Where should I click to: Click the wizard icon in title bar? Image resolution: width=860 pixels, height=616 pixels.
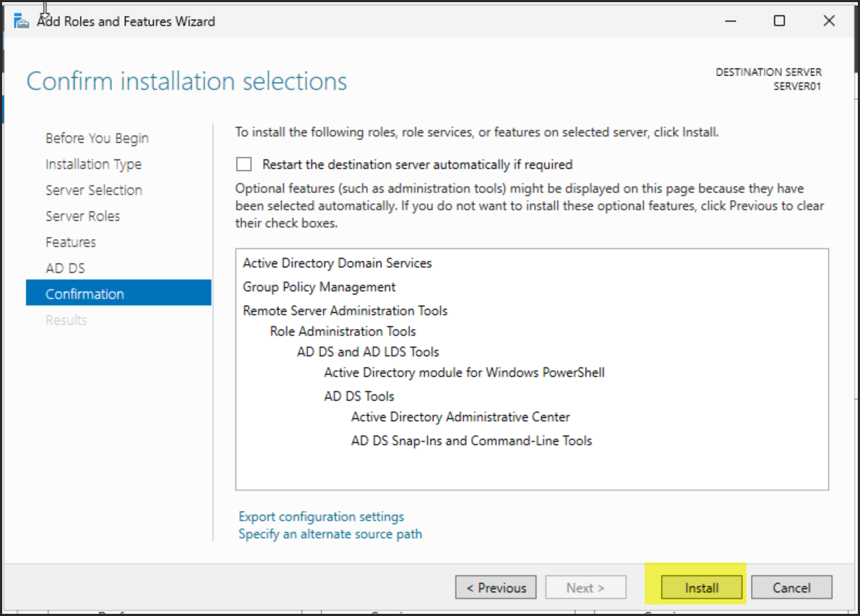pyautogui.click(x=22, y=21)
